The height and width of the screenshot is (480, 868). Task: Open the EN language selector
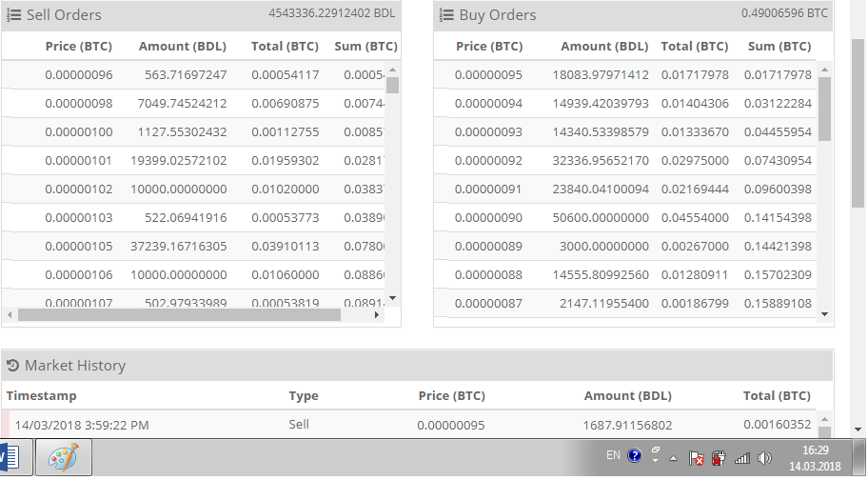(x=613, y=456)
